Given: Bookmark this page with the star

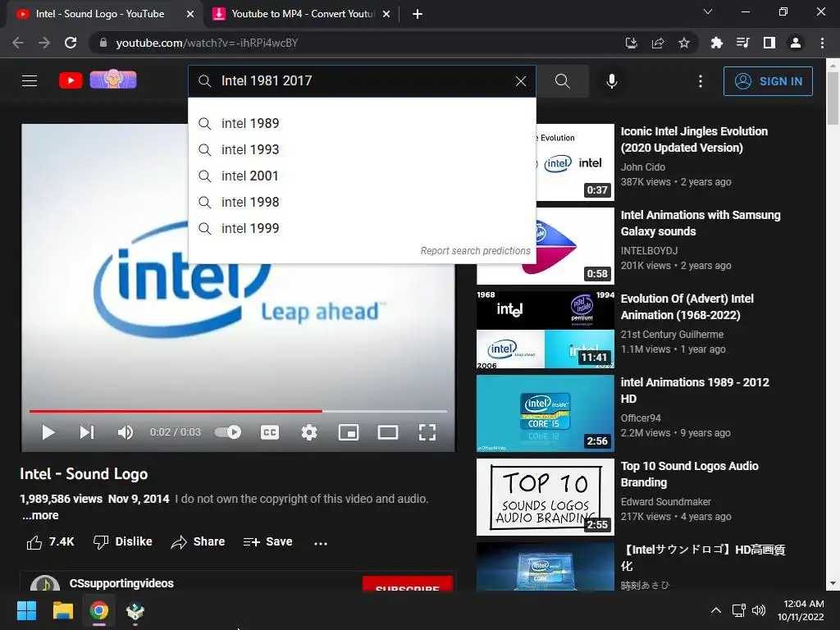Looking at the screenshot, I should click(684, 43).
